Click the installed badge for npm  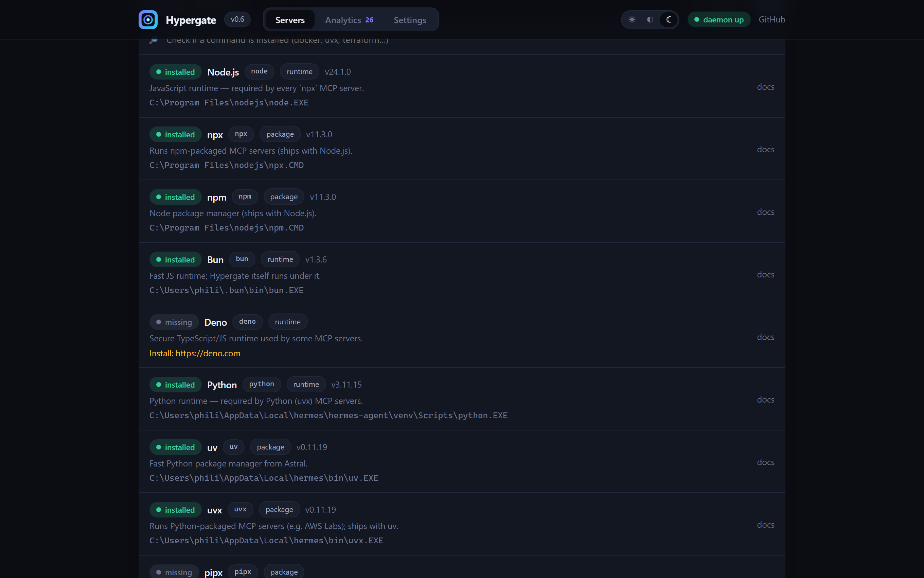pos(175,197)
